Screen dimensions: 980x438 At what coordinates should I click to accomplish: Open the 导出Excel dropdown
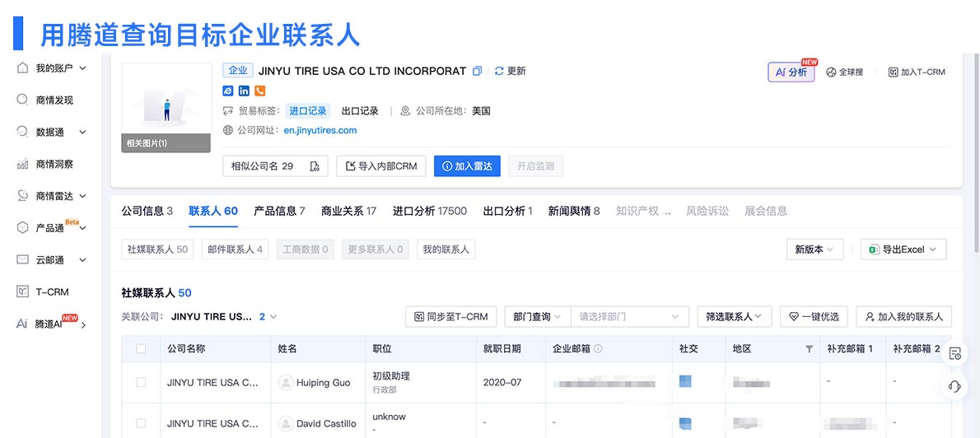pos(903,249)
